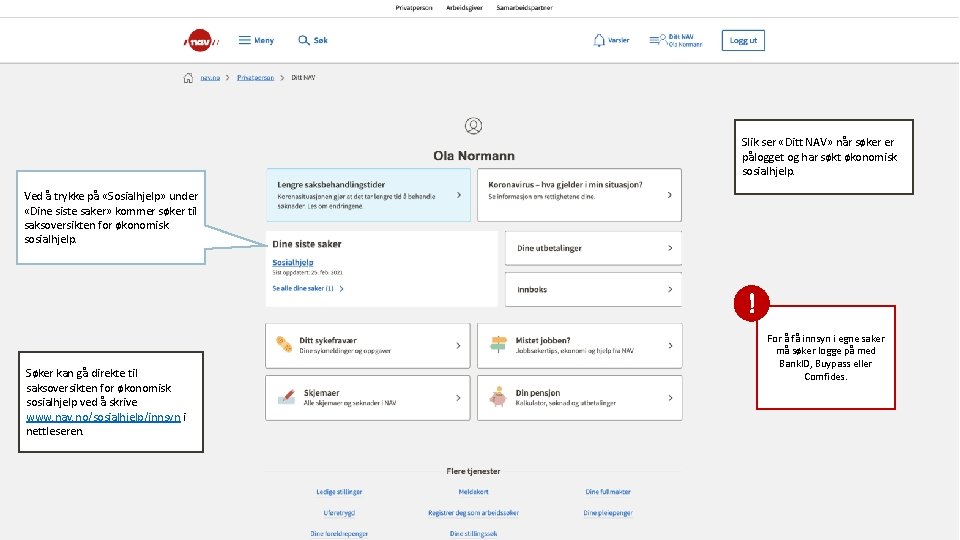Click chevron on Ditt sykefravær card
The height and width of the screenshot is (540, 960).
point(458,346)
